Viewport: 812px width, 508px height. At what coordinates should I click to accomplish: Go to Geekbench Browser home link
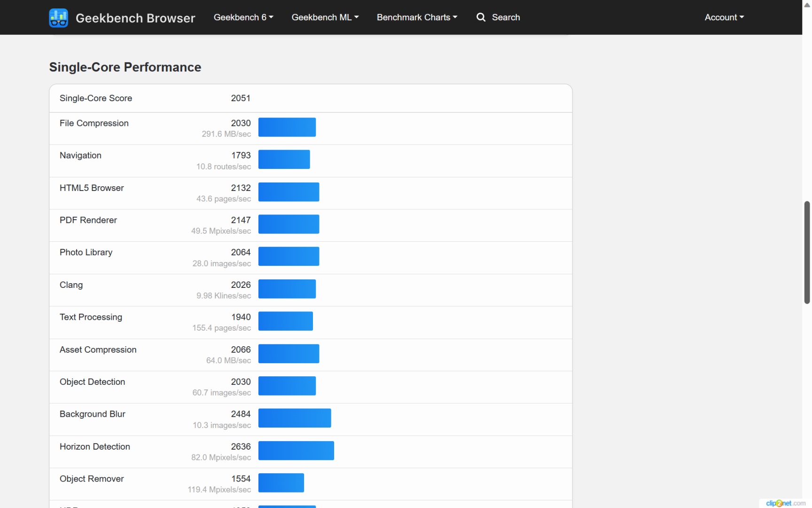(135, 18)
